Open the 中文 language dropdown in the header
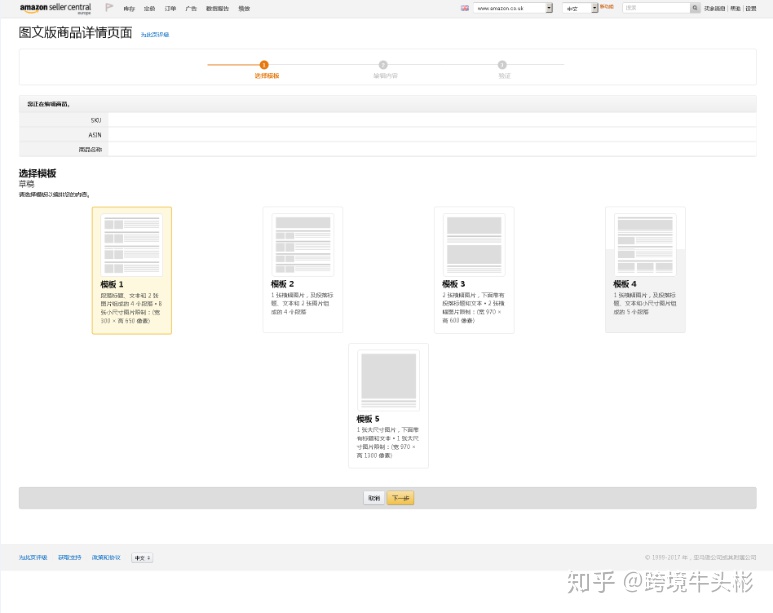Viewport: 773px width, 613px height. point(580,8)
